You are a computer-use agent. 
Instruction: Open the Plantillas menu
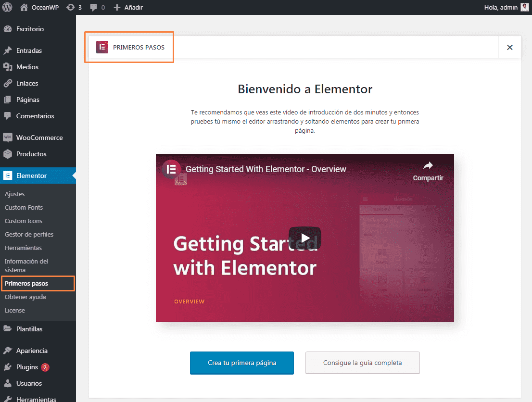tap(29, 329)
